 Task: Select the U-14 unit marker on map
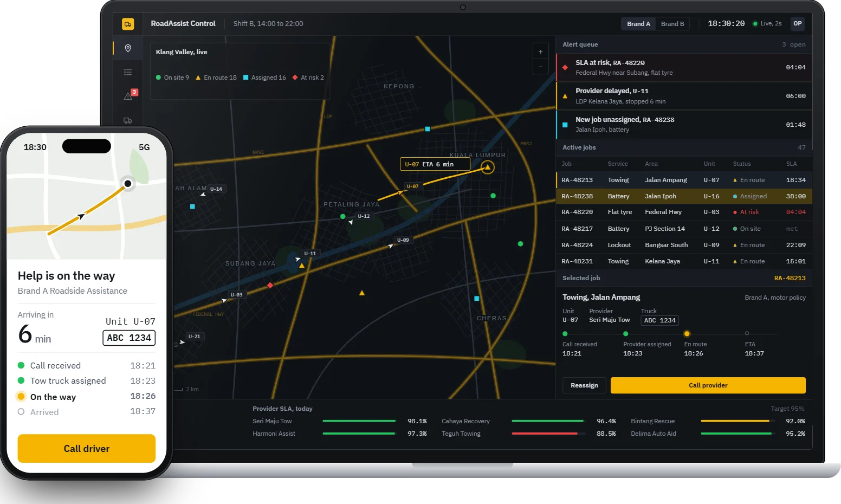click(x=216, y=189)
